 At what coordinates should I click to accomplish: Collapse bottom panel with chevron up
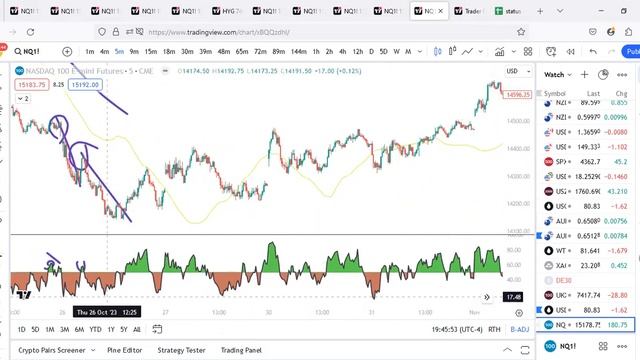click(507, 350)
